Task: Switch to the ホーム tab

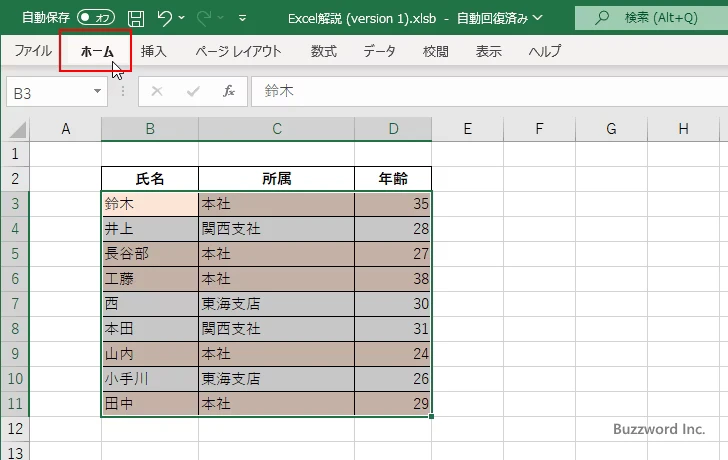Action: click(97, 51)
